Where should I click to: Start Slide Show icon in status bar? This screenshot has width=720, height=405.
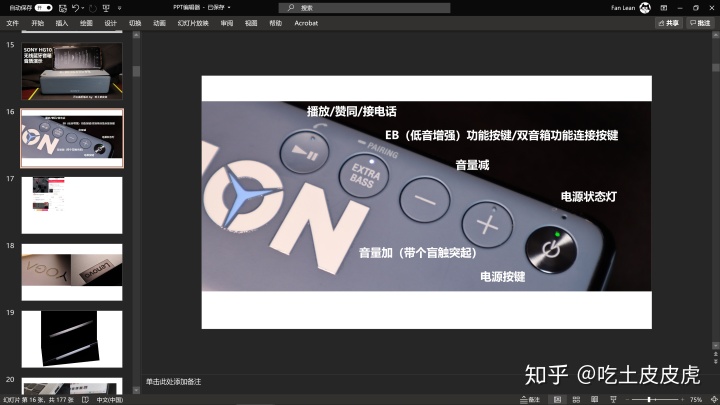pyautogui.click(x=613, y=399)
